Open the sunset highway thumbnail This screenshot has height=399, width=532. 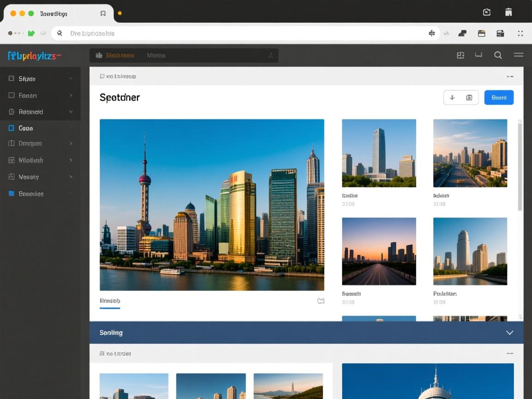point(379,251)
